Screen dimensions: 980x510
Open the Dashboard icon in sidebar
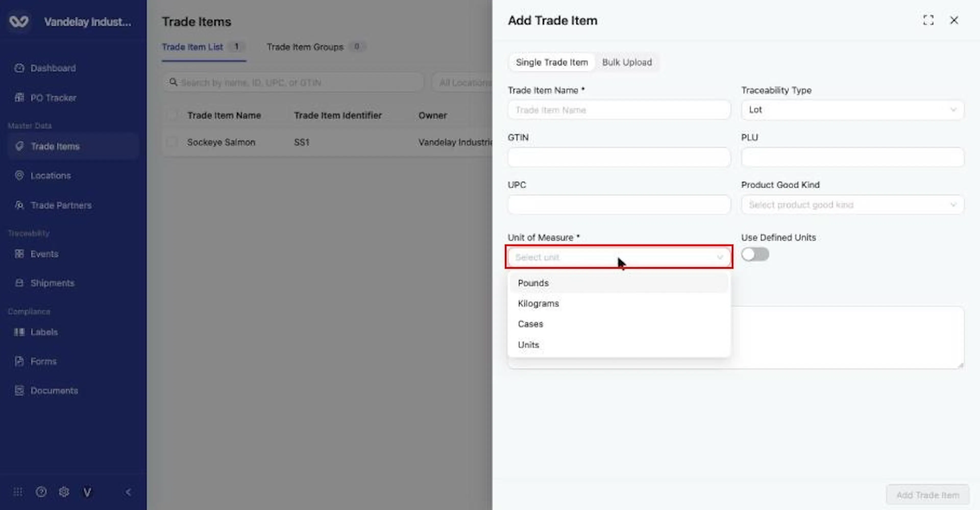19,68
